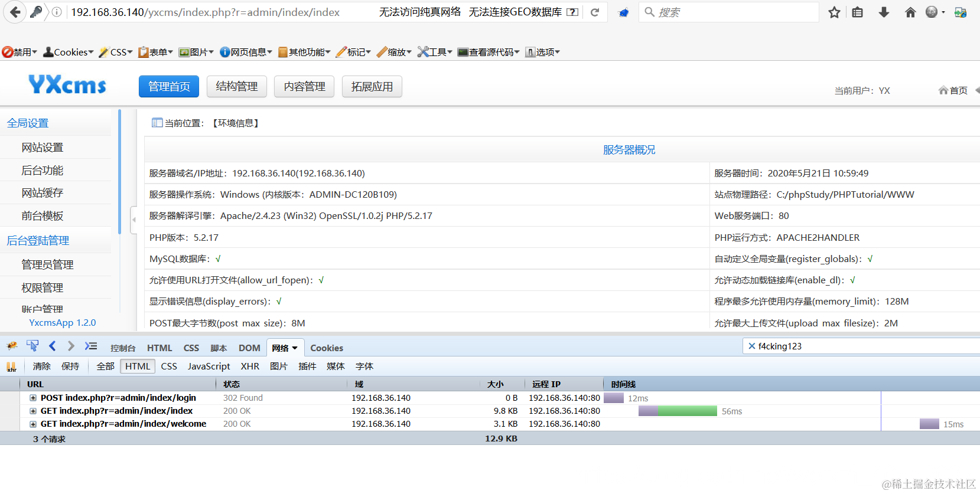Open the CSS web developer dropdown
Screen dimensions: 980x494
click(116, 52)
